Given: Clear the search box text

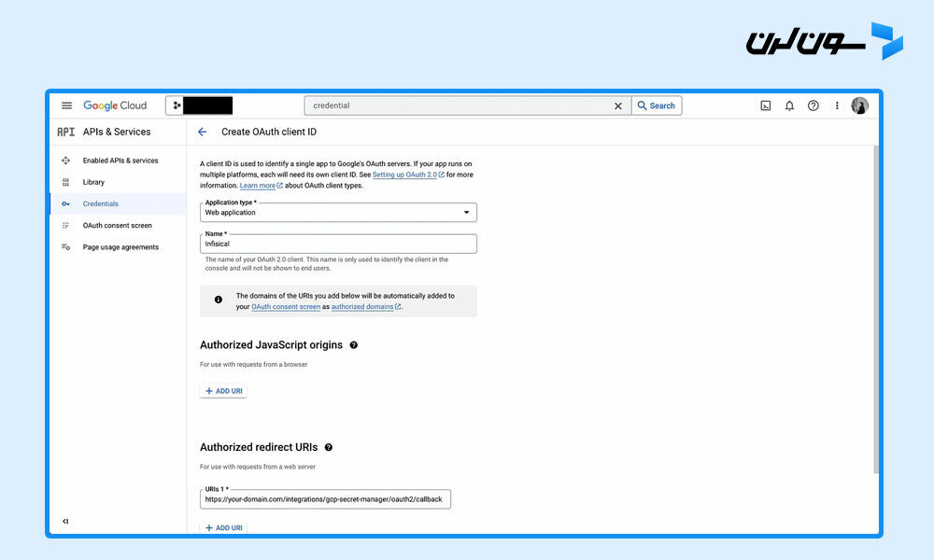Looking at the screenshot, I should (x=617, y=105).
